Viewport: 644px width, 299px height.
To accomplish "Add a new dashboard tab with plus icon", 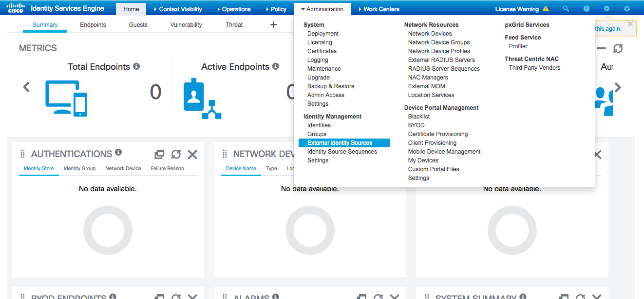I will (x=273, y=25).
